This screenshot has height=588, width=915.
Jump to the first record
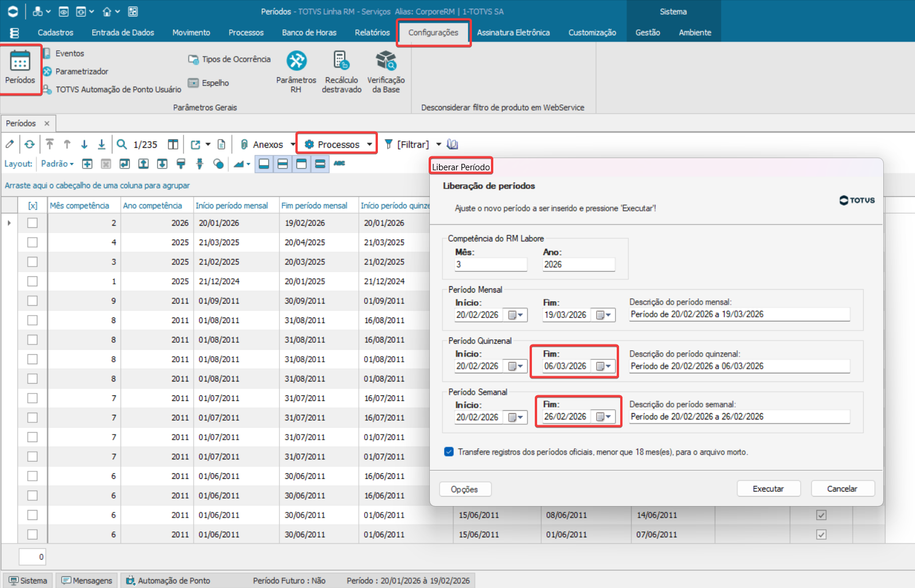pyautogui.click(x=50, y=144)
